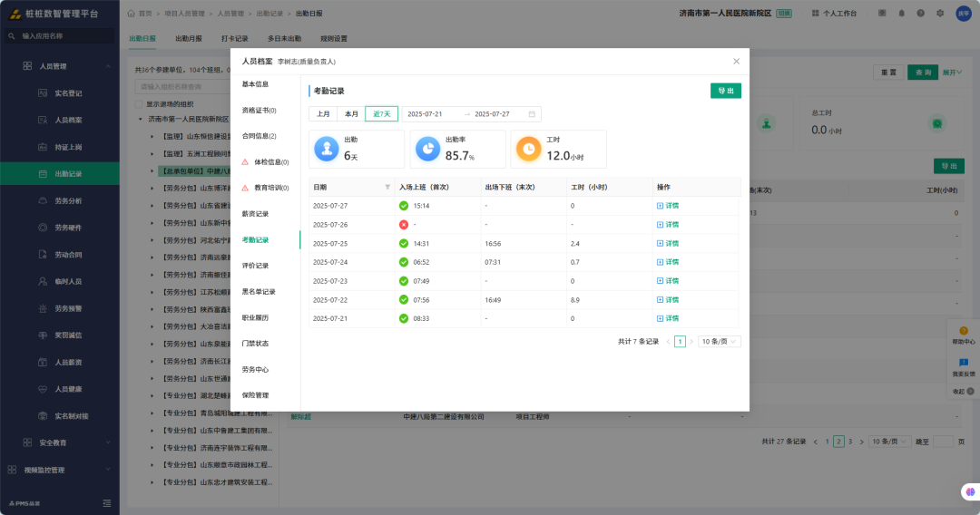The height and width of the screenshot is (515, 980).
Task: Switch to 打卡记录 tab
Action: 234,39
